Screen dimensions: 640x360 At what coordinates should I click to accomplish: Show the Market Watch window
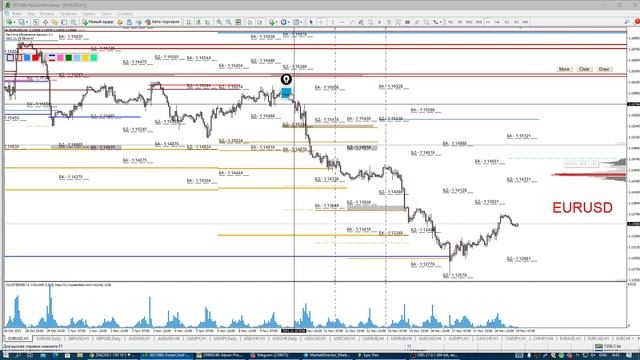(36, 22)
